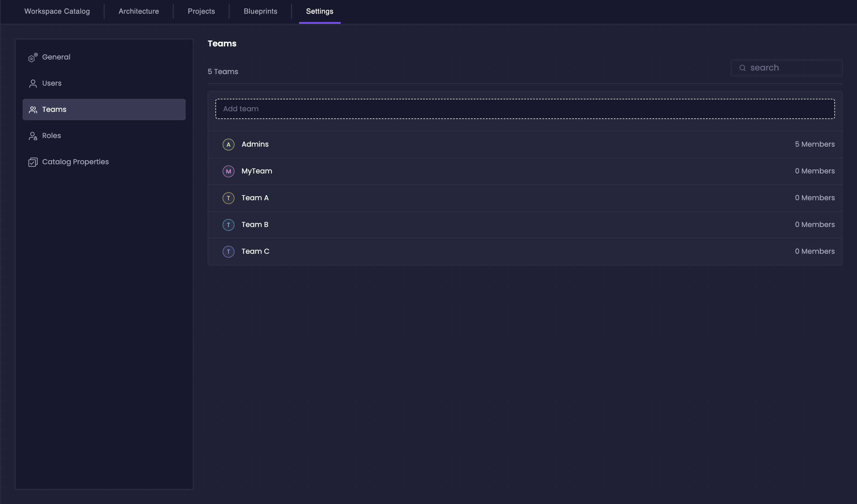Screen dimensions: 857x504
Task: Open the Blueprints tab
Action: coord(260,11)
